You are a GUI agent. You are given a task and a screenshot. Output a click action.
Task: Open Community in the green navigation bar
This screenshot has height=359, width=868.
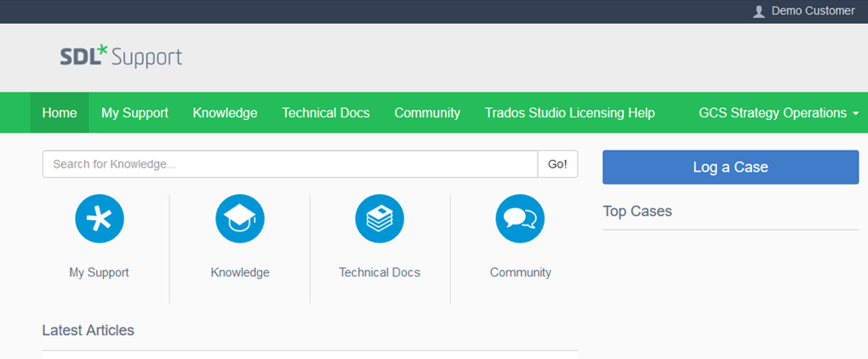click(427, 113)
